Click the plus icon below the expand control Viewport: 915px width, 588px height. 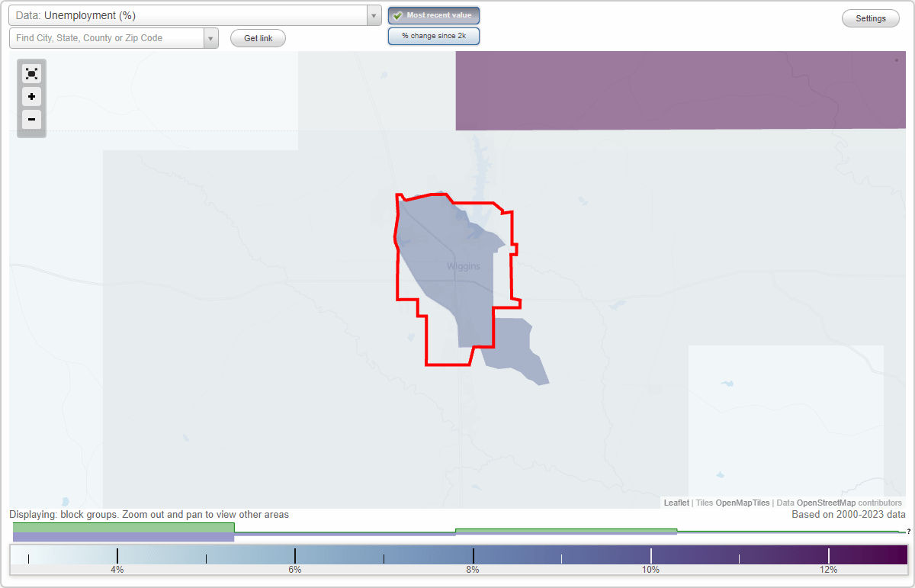click(x=31, y=97)
